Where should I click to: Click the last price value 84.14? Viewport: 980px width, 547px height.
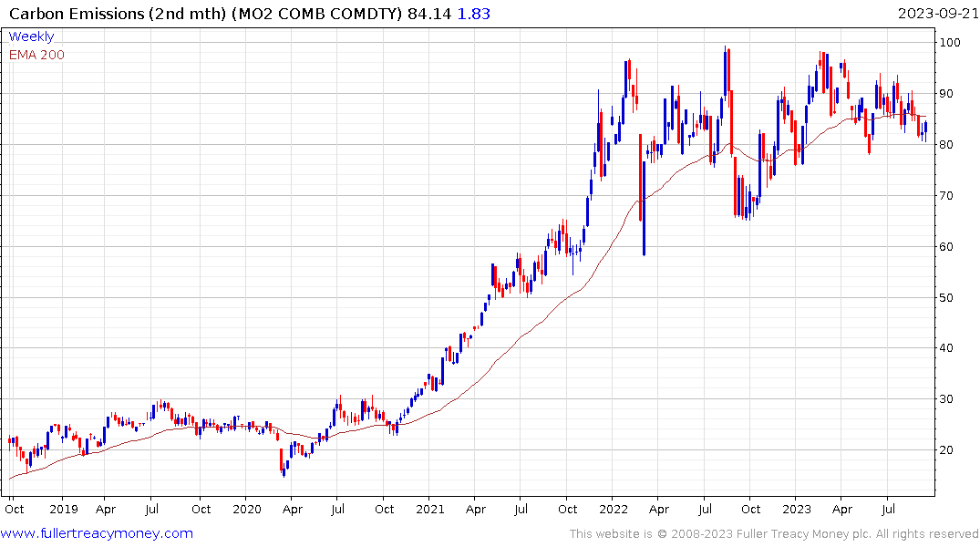pos(429,14)
